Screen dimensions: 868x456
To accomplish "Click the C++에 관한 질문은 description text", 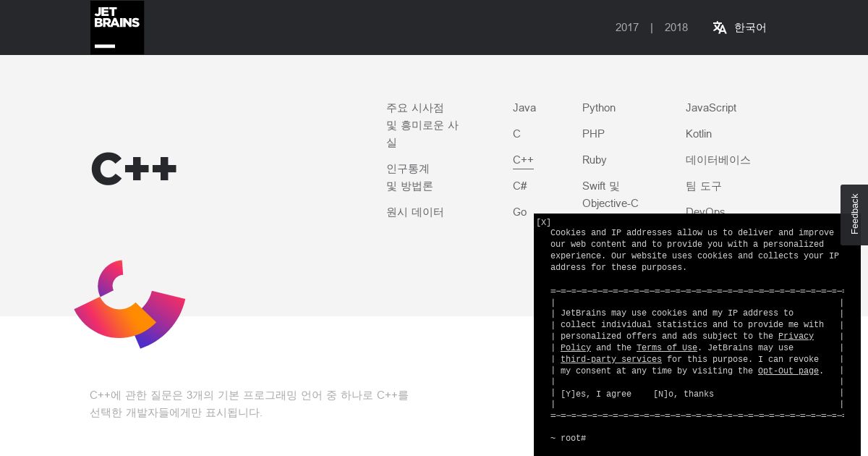I will 249,404.
